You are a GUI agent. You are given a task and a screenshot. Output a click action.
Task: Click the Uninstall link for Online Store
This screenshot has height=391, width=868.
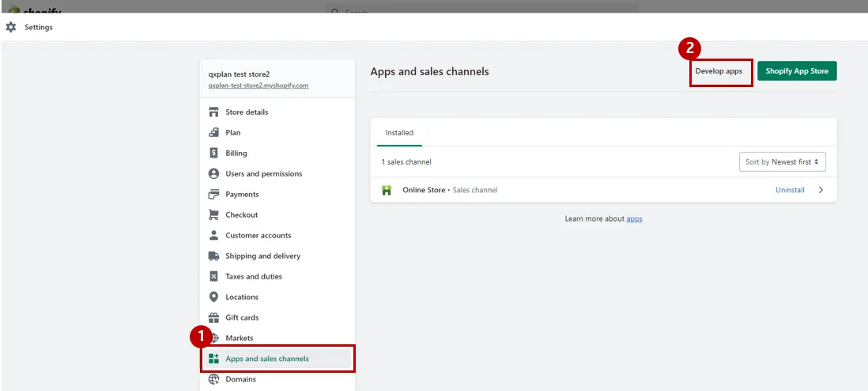tap(790, 190)
